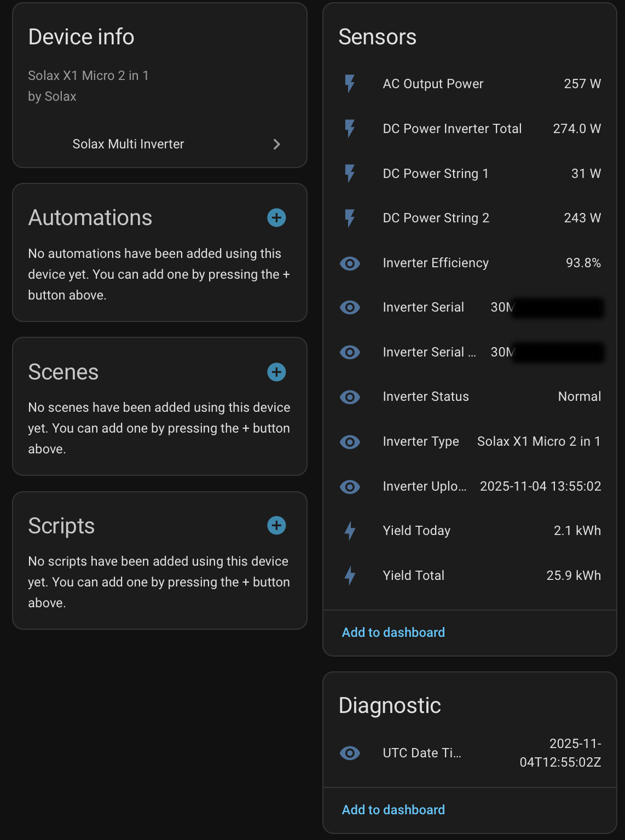Click the AC Output Power flash icon
Image resolution: width=625 pixels, height=840 pixels.
coord(350,84)
